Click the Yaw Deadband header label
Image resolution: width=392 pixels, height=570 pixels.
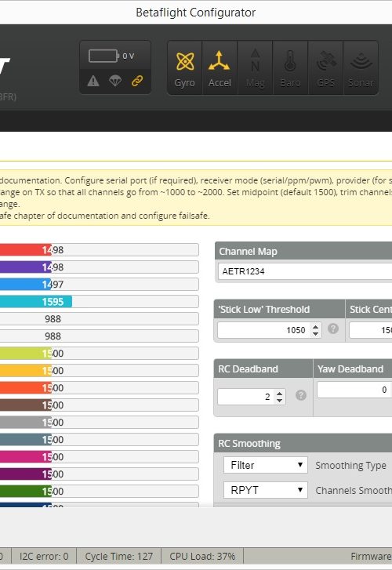[x=350, y=369]
